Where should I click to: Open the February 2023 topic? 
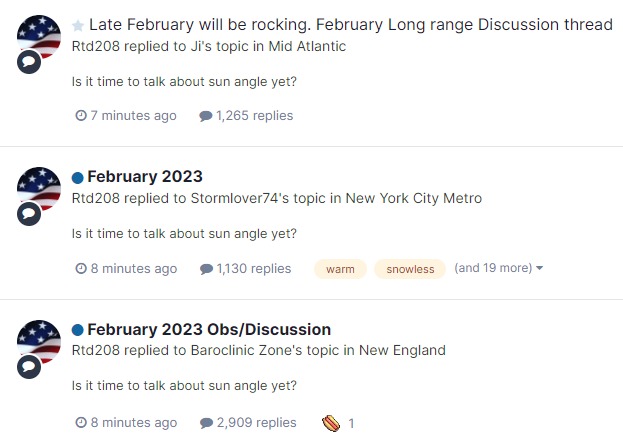coord(145,176)
